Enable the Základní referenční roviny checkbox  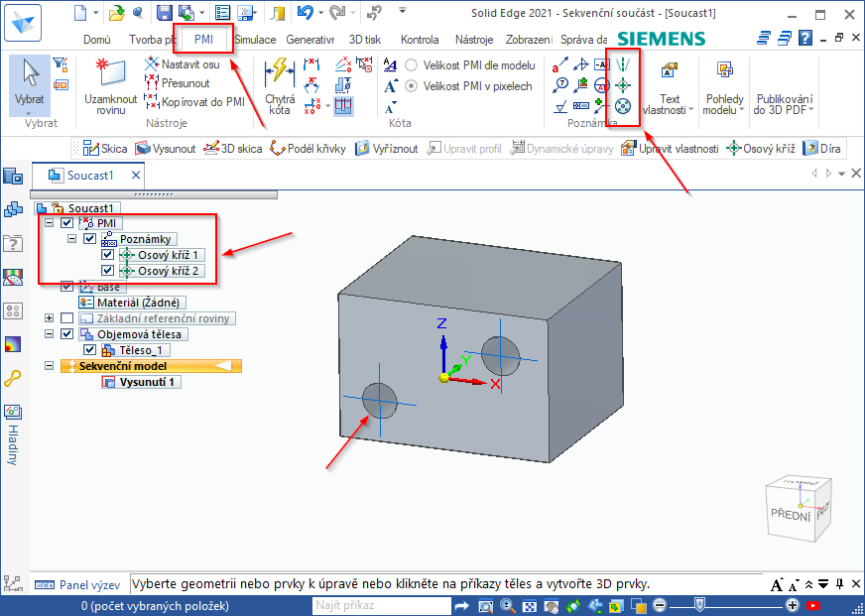tap(67, 318)
